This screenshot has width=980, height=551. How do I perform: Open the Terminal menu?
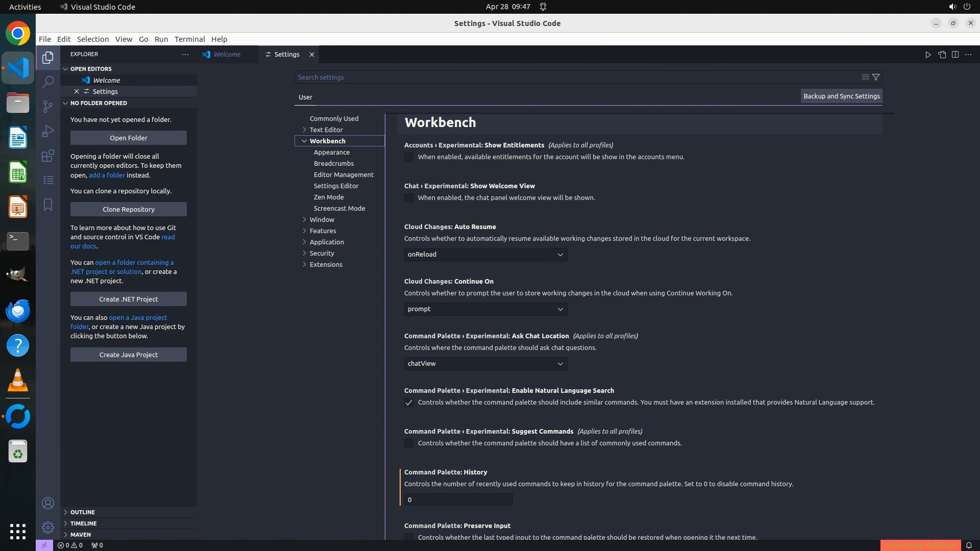click(189, 39)
